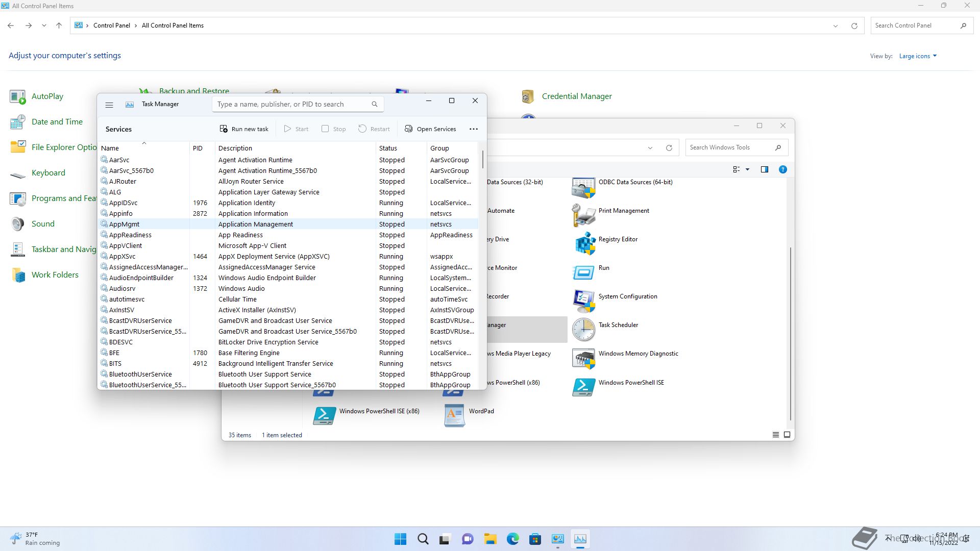Click the Windows Tools help icon
The height and width of the screenshot is (551, 980).
point(782,169)
